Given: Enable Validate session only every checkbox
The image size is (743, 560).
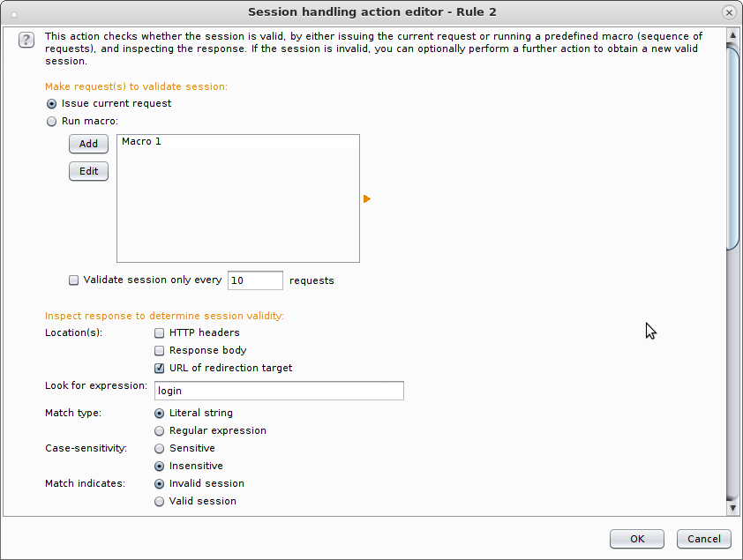Looking at the screenshot, I should point(73,280).
